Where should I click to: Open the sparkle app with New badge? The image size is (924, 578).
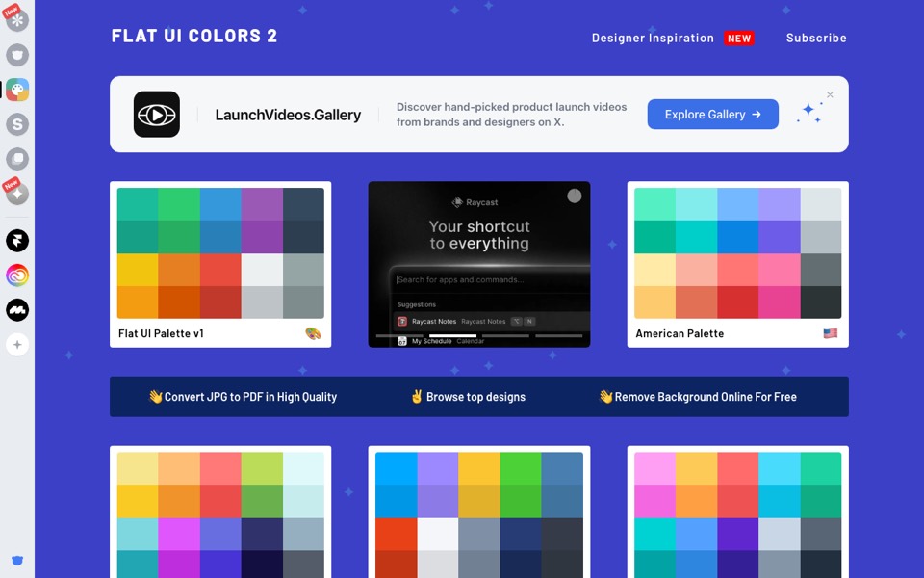17,194
